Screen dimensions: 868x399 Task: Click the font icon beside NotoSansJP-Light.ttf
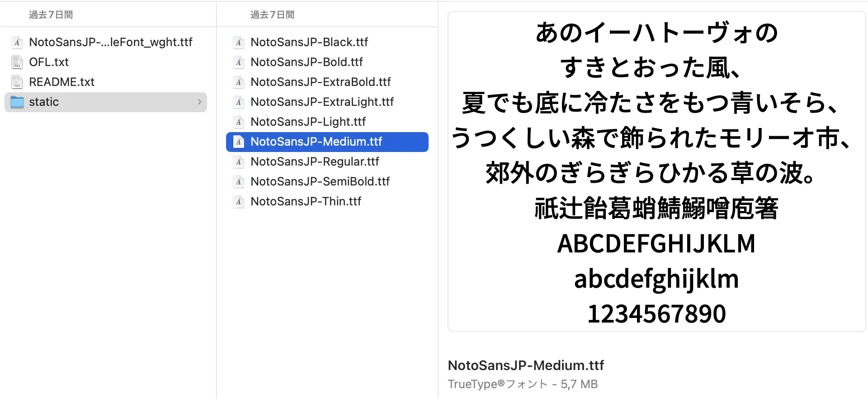coord(239,122)
